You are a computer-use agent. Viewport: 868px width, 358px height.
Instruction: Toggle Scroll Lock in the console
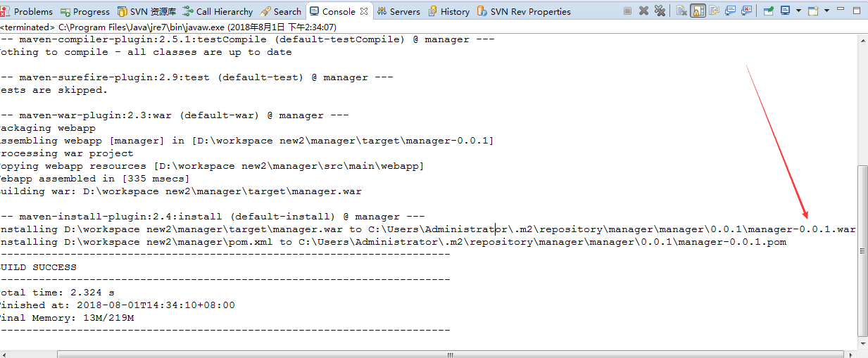(x=698, y=11)
